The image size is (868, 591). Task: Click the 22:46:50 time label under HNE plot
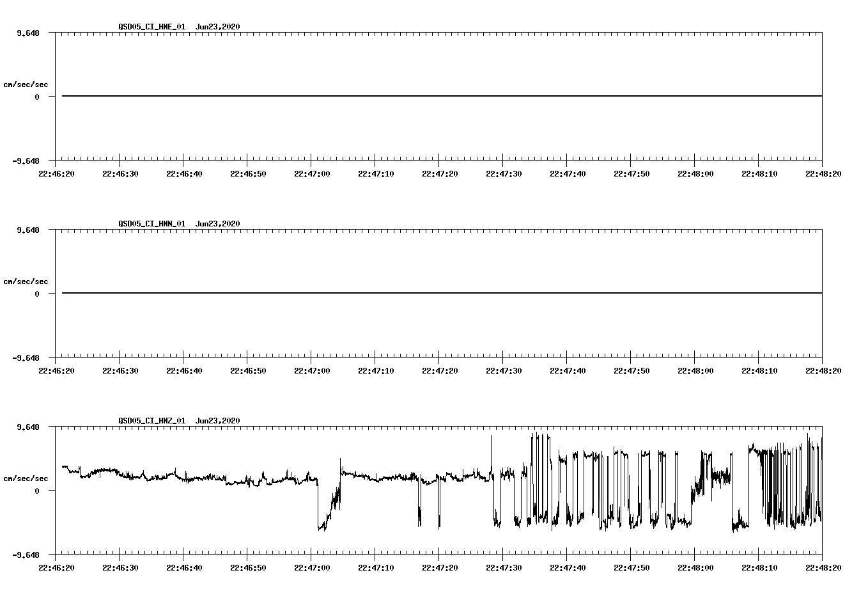pos(247,173)
